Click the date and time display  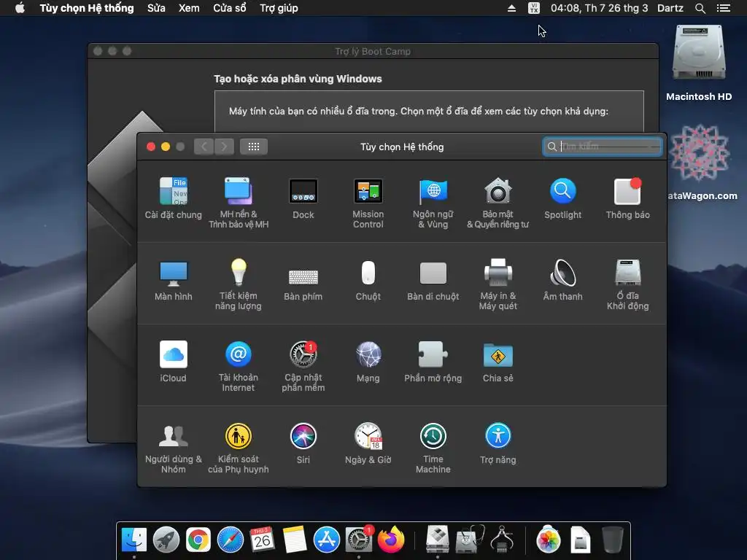point(600,8)
